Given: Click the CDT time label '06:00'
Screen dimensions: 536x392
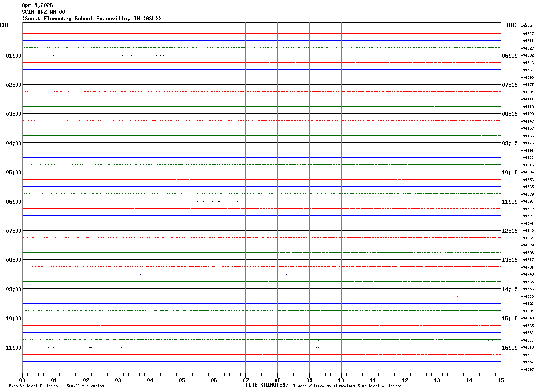Looking at the screenshot, I should coord(14,202).
